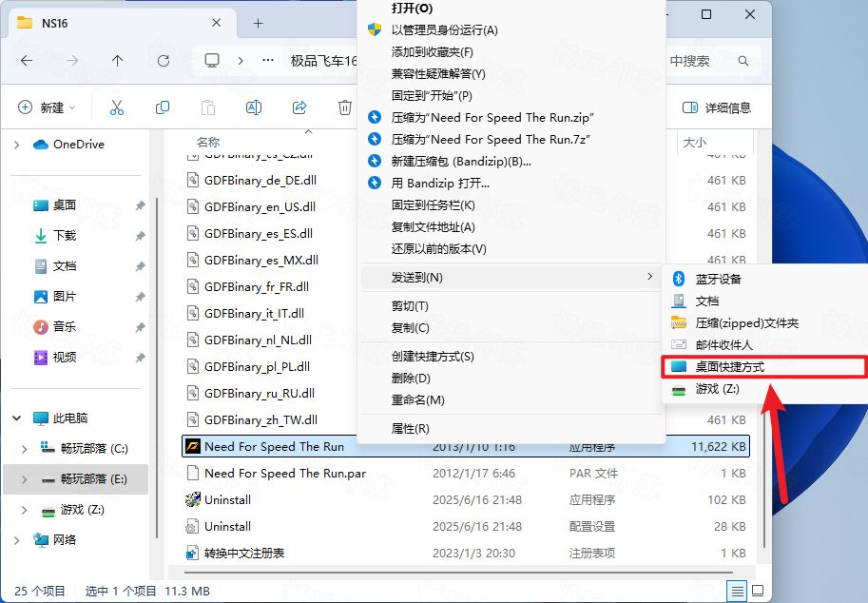Click 创建快捷方式(S) in context menu

pos(433,357)
